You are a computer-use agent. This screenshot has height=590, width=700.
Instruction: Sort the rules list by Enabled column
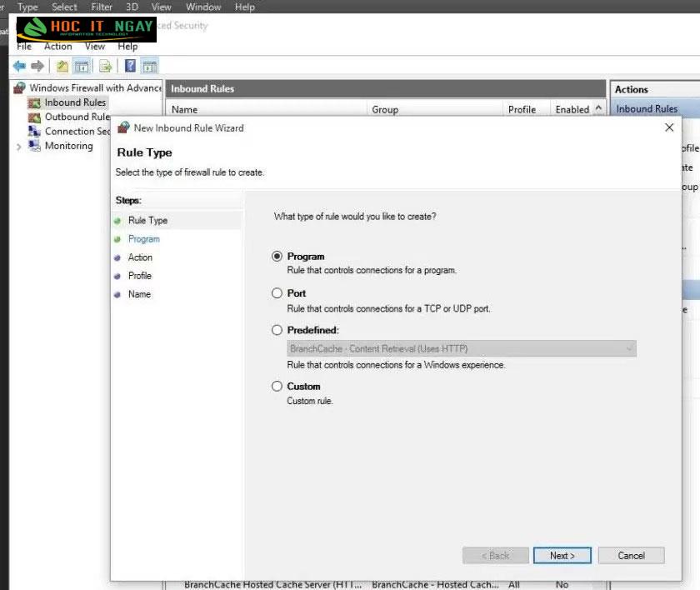[x=572, y=109]
